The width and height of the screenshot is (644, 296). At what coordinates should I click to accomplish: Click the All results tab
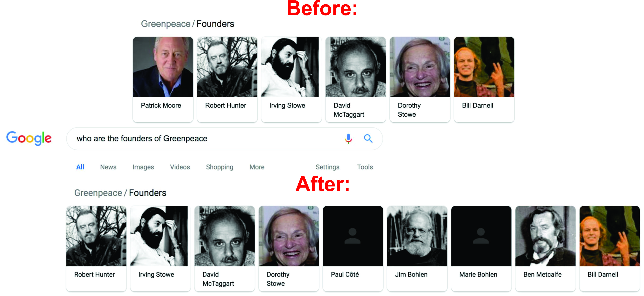(80, 167)
